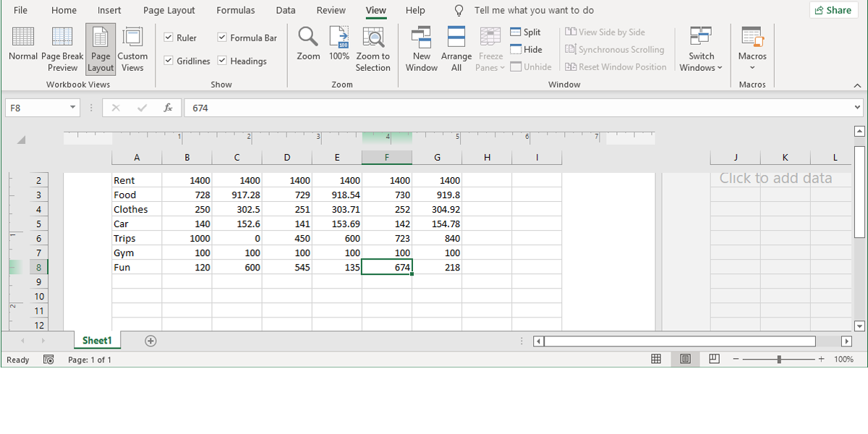The width and height of the screenshot is (868, 434).
Task: Open the Review tab
Action: 331,10
